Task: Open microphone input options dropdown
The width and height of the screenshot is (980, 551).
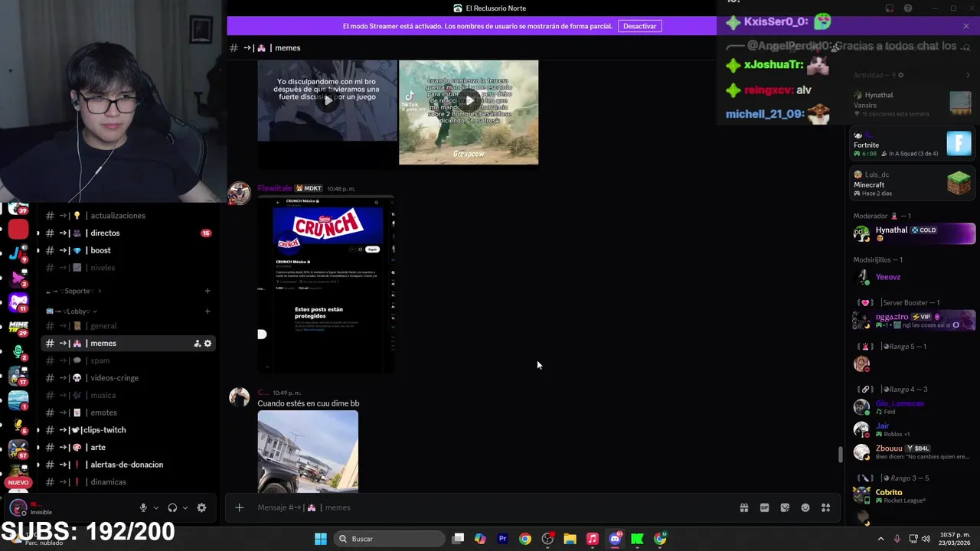Action: click(x=156, y=507)
